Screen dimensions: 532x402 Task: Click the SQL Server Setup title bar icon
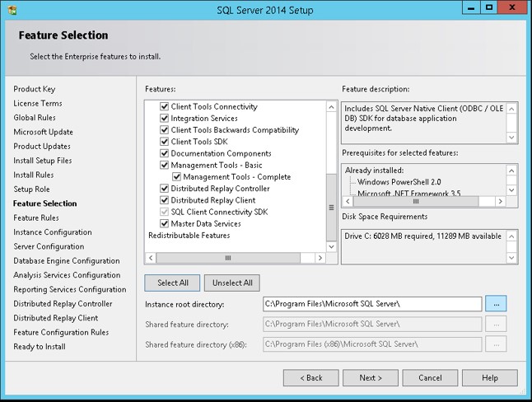point(11,7)
